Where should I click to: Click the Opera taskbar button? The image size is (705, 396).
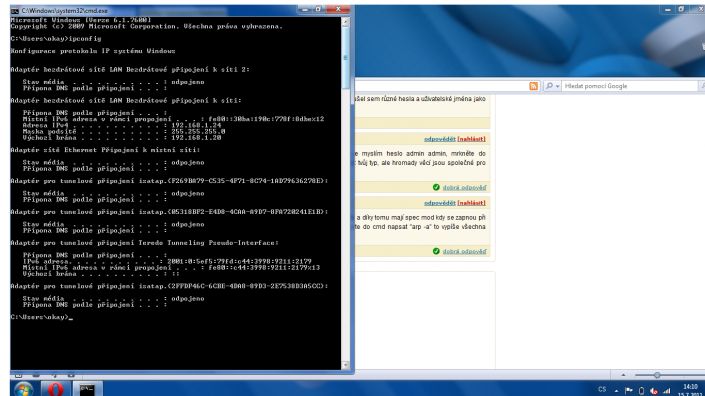(x=56, y=389)
